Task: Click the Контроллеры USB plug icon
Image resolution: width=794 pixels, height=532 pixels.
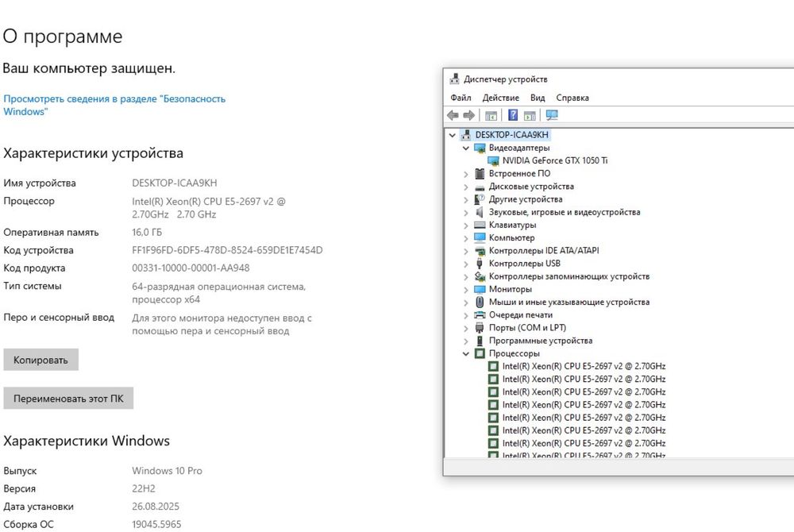Action: (480, 263)
